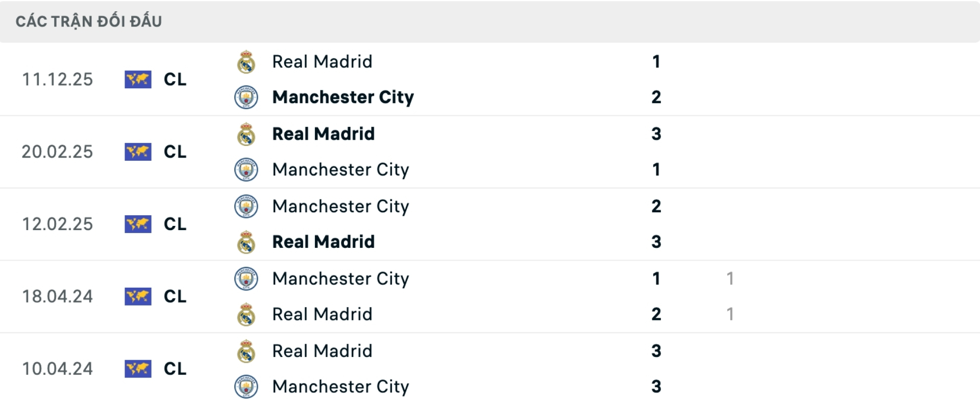Open the CÁC TRẬN ĐỐI ĐẤU section header
The height and width of the screenshot is (404, 980).
point(89,21)
